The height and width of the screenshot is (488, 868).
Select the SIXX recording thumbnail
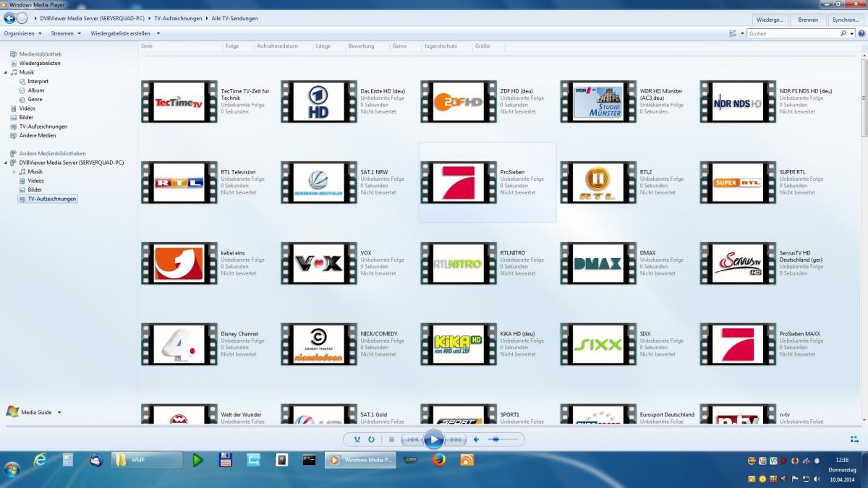click(x=597, y=345)
